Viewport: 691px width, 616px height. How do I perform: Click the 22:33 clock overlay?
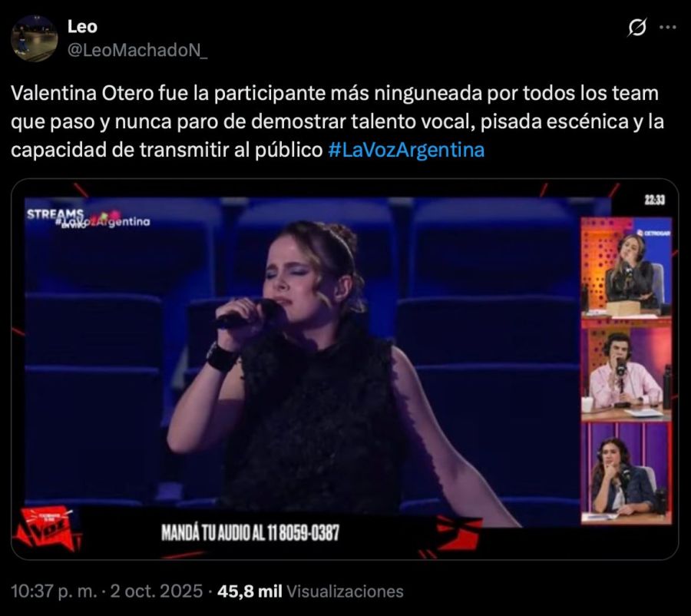pos(655,200)
